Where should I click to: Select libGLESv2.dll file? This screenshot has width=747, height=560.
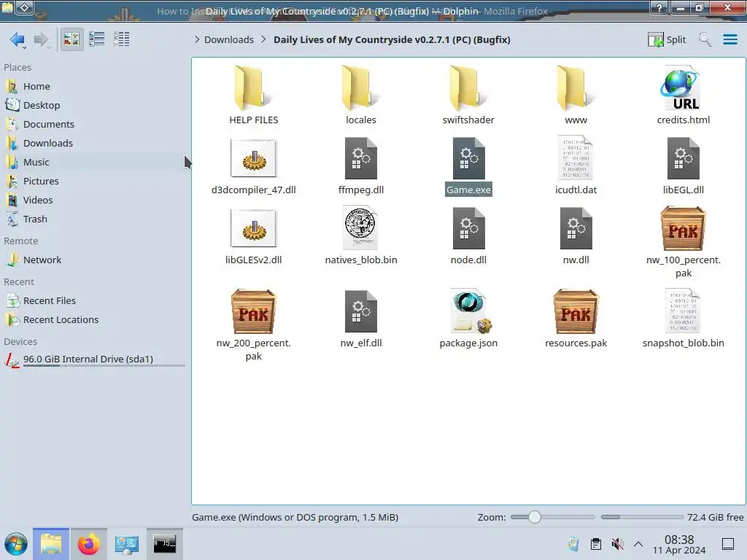253,236
